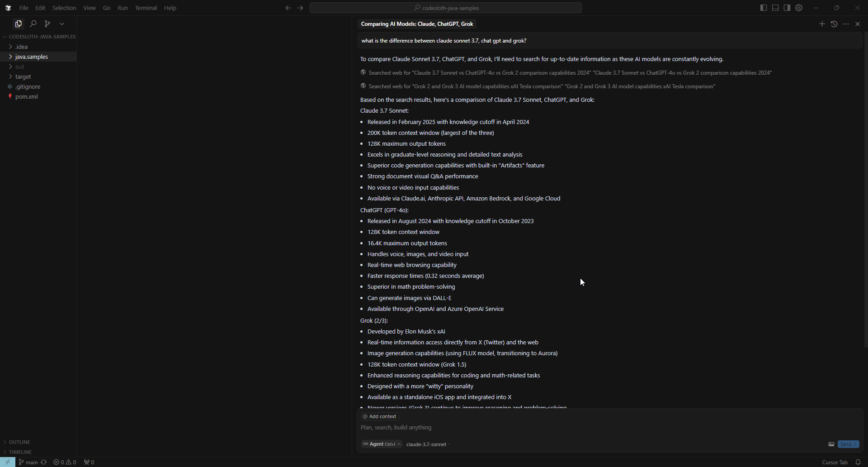Image resolution: width=868 pixels, height=467 pixels.
Task: Click the user question message box
Action: pos(609,41)
